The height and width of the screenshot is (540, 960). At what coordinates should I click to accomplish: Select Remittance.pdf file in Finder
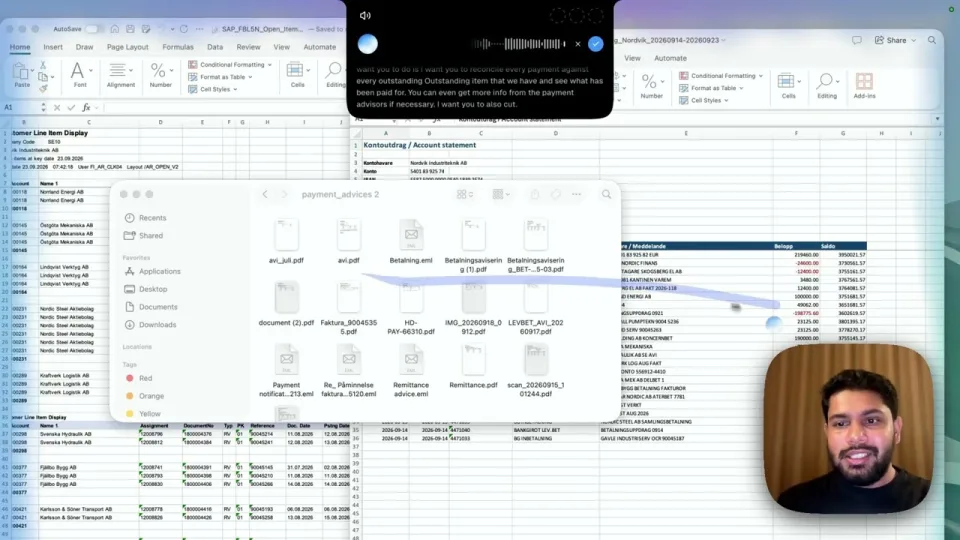click(473, 366)
